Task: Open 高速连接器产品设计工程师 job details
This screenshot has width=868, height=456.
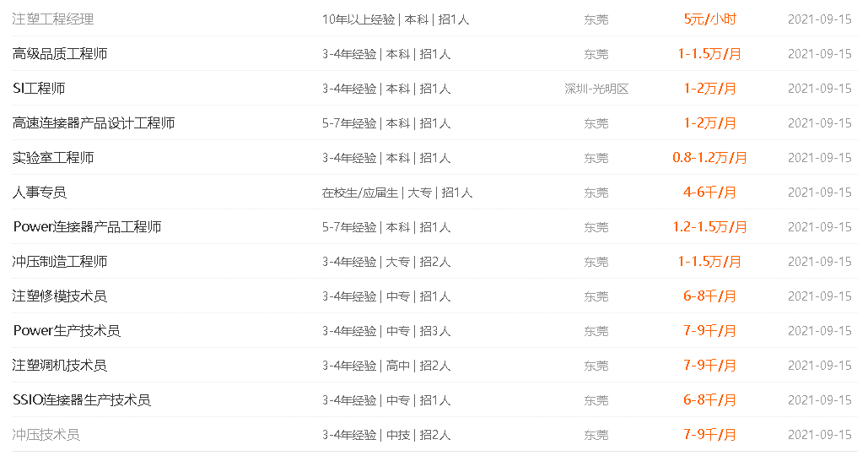Action: [x=94, y=123]
